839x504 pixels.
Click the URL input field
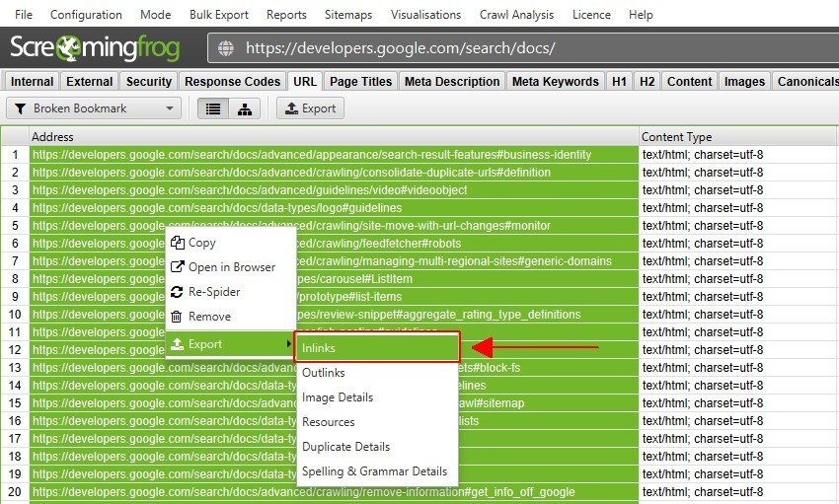[533, 48]
